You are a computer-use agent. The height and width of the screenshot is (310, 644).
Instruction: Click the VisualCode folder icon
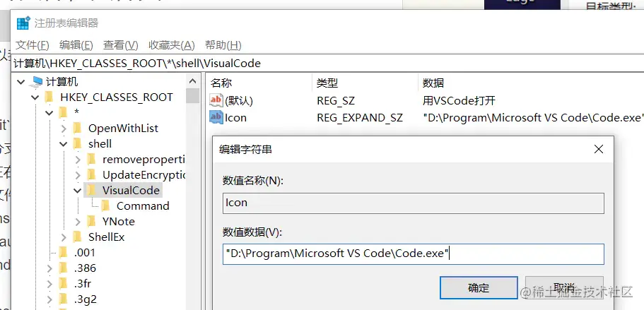92,190
